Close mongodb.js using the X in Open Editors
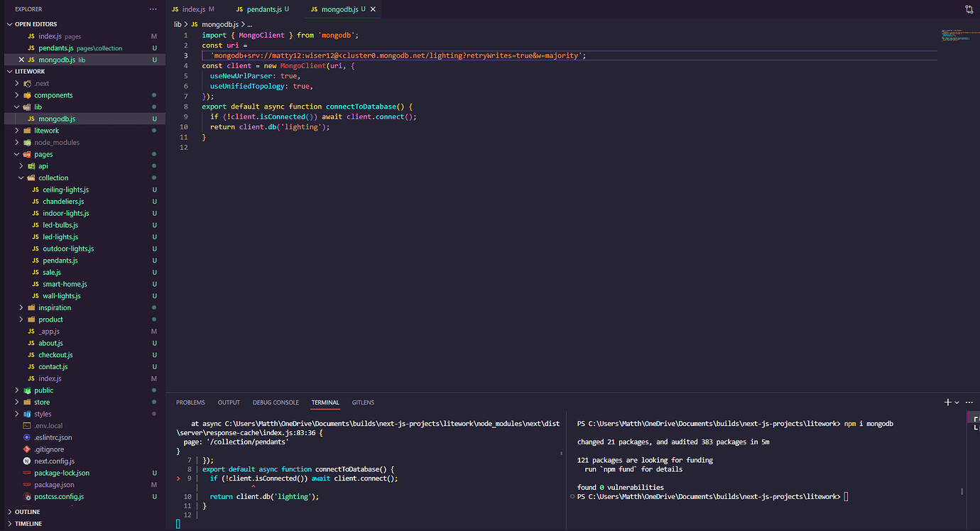 point(21,60)
